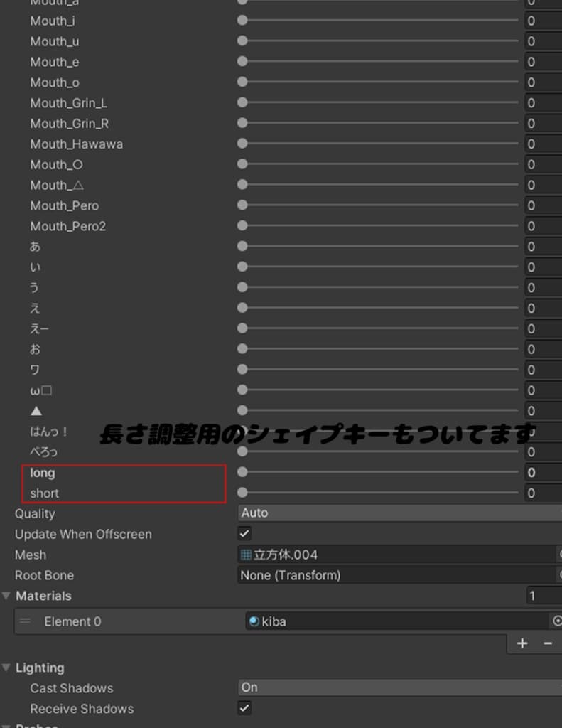The image size is (562, 728).
Task: Click the long blendshape value field
Action: (x=543, y=473)
